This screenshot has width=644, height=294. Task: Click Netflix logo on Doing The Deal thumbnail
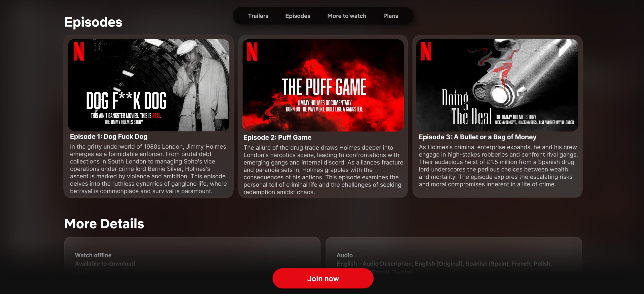pos(426,52)
